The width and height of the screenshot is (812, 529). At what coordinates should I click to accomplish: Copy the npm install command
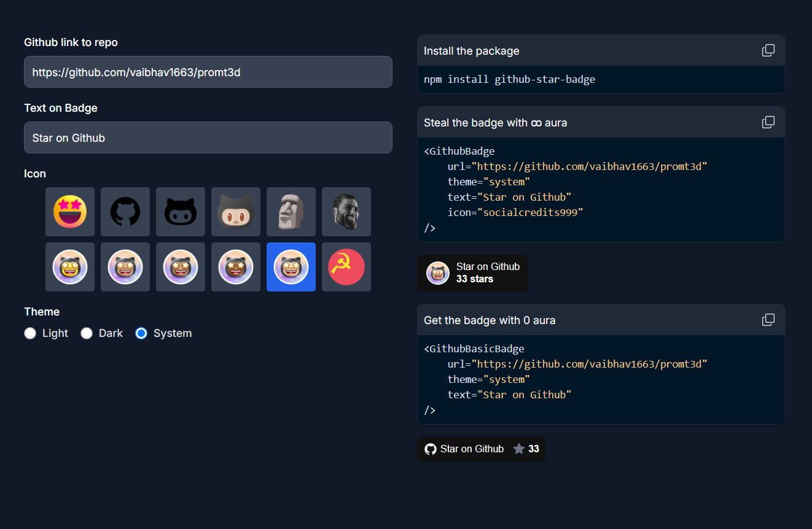coord(768,50)
